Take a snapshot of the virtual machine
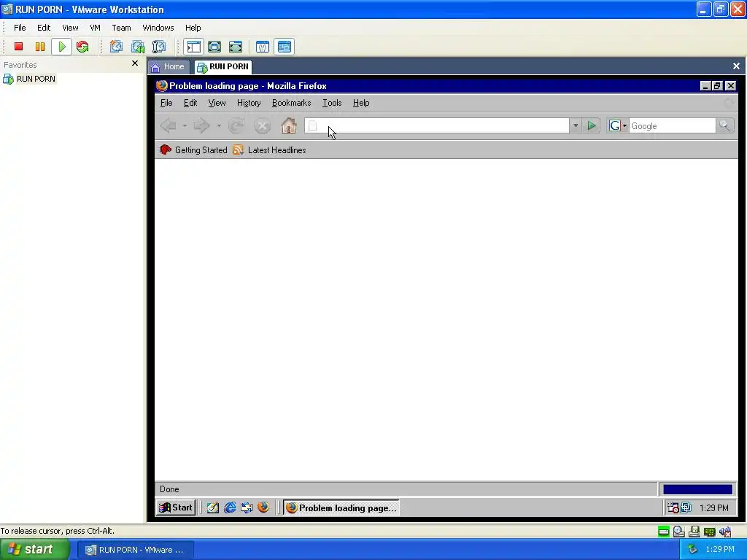The width and height of the screenshot is (747, 560). coord(116,47)
